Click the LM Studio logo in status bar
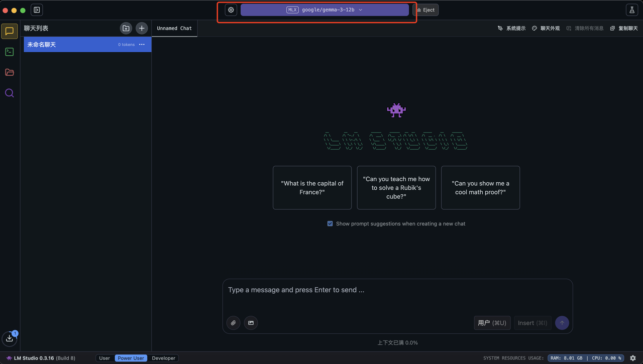 [x=9, y=358]
